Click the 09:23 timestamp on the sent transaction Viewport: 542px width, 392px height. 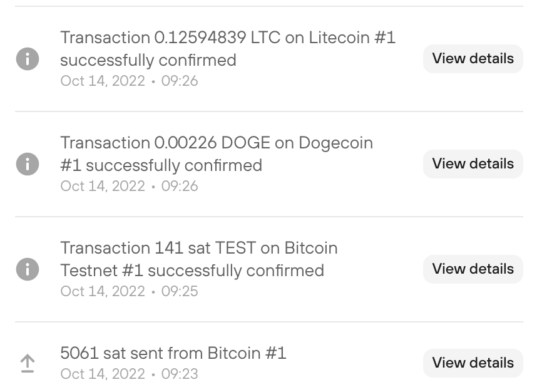coord(180,374)
